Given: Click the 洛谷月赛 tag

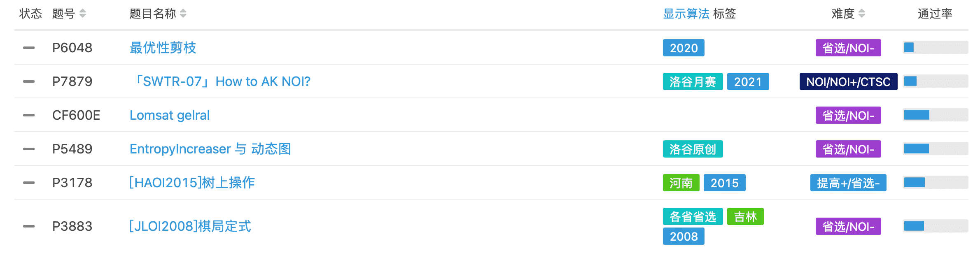Looking at the screenshot, I should pos(693,81).
